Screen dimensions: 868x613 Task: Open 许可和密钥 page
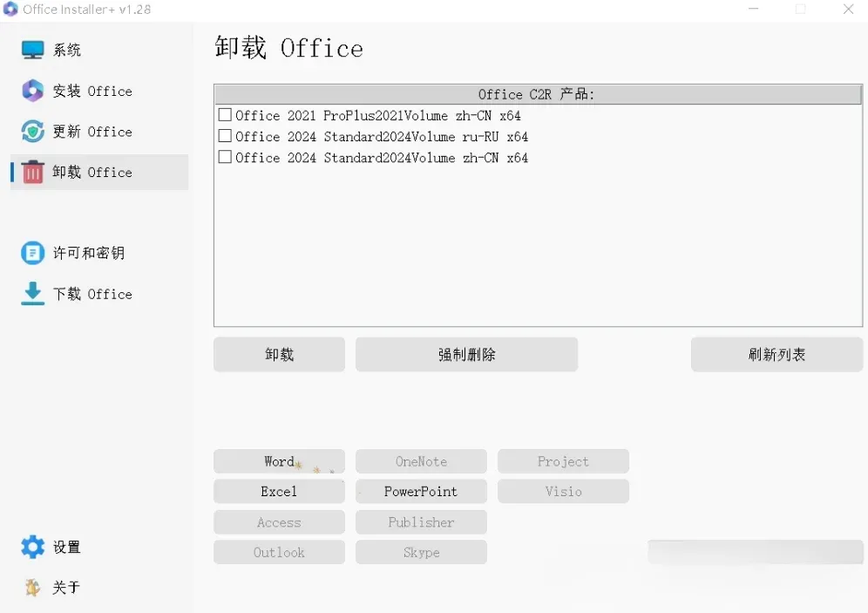99,253
